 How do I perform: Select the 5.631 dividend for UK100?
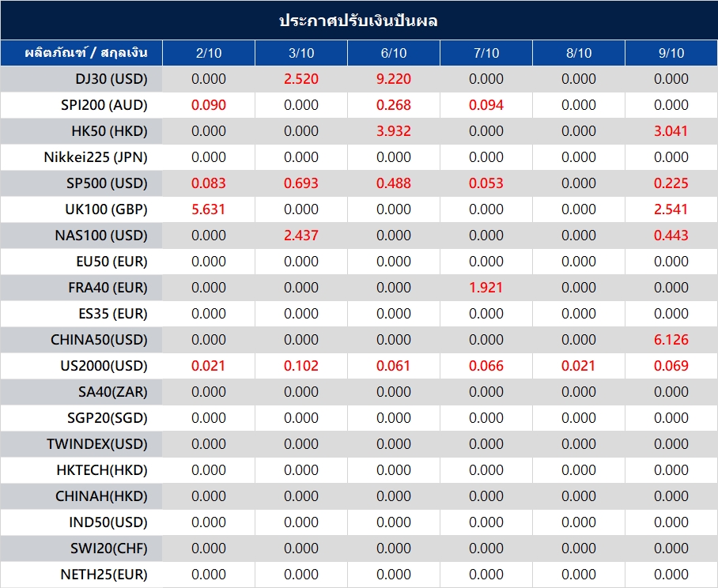[209, 209]
